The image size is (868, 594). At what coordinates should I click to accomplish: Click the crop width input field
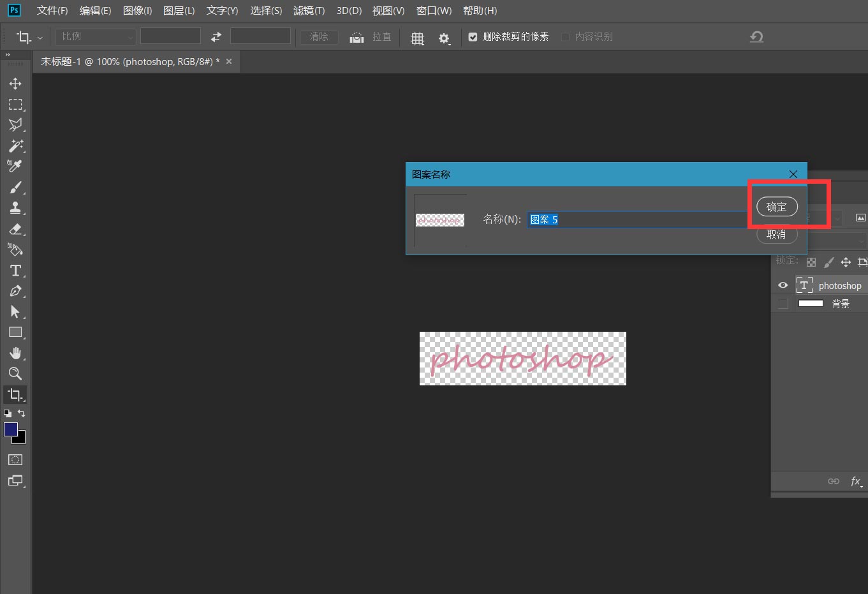point(170,36)
